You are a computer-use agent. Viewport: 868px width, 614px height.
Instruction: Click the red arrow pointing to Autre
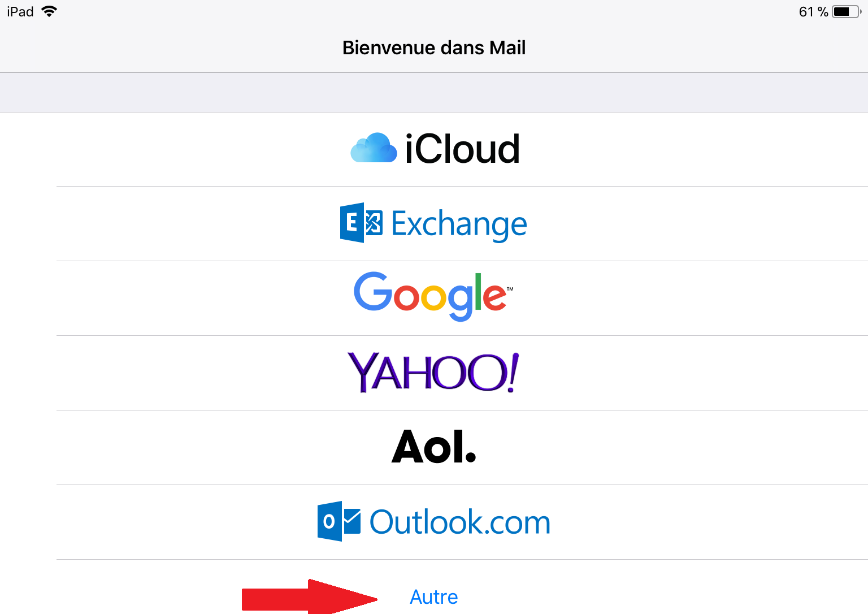pos(309,597)
